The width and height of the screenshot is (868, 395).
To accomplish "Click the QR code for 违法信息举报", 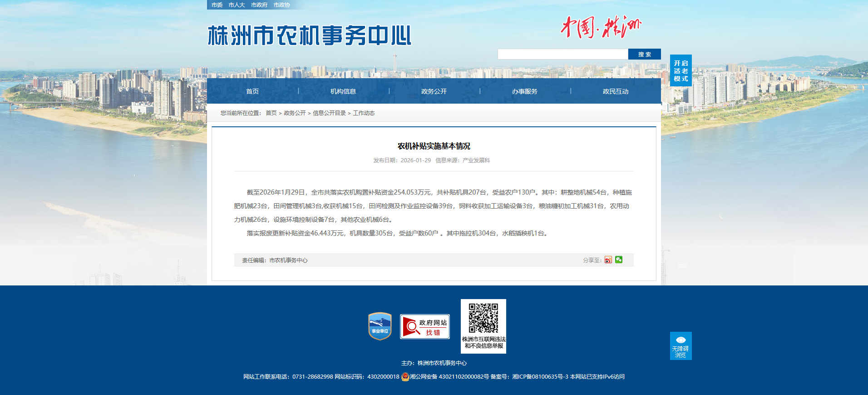I will click(483, 319).
